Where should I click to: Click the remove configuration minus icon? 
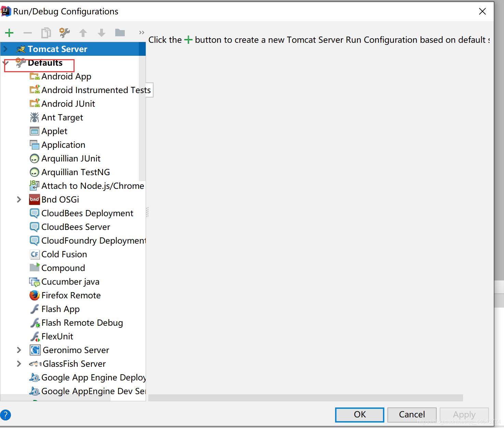pos(28,33)
